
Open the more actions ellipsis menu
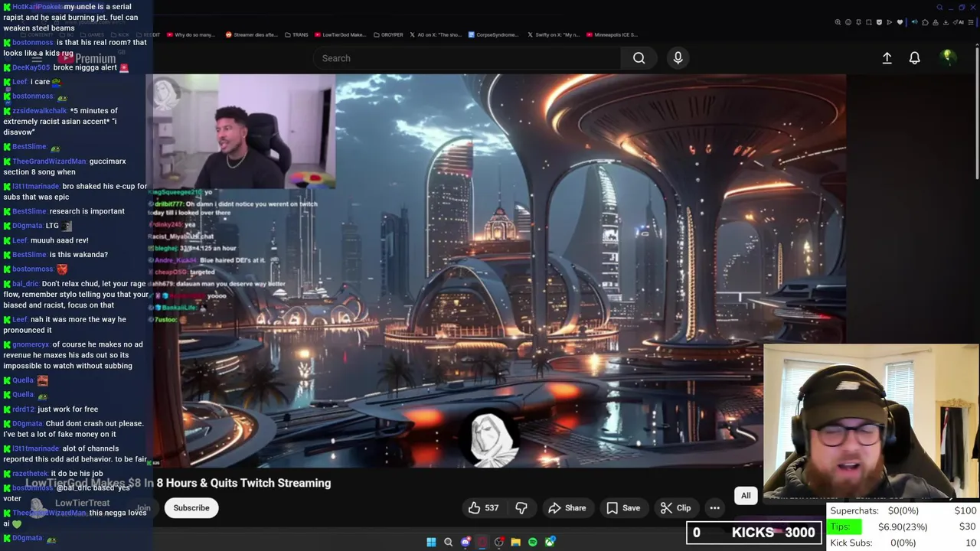pyautogui.click(x=714, y=507)
